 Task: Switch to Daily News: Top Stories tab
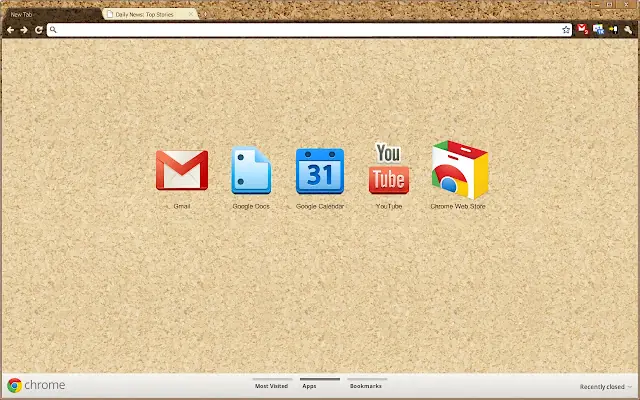(x=150, y=15)
